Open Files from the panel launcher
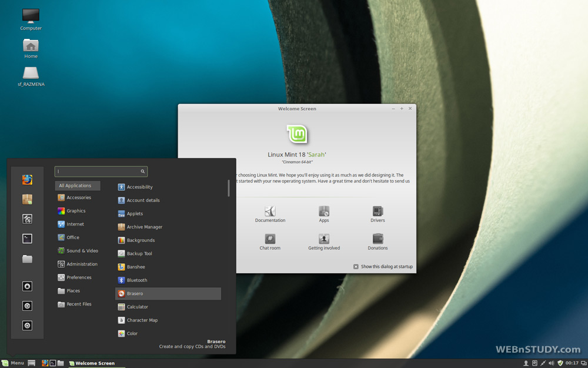Image resolution: width=588 pixels, height=368 pixels. [61, 363]
